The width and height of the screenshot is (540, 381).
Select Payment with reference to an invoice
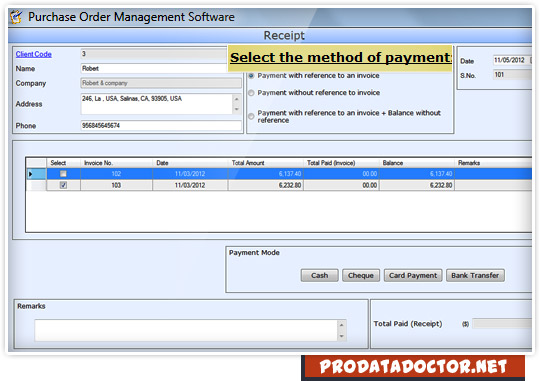point(251,75)
